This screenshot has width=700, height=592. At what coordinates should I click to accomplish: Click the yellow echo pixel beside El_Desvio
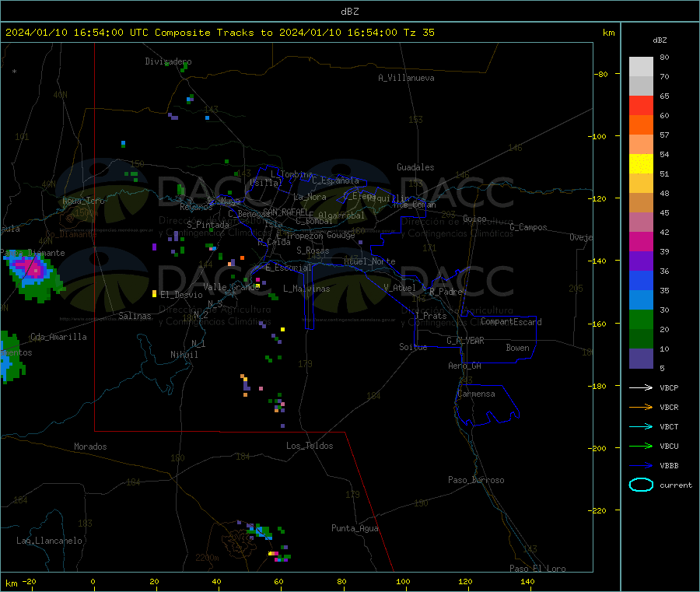tap(155, 293)
